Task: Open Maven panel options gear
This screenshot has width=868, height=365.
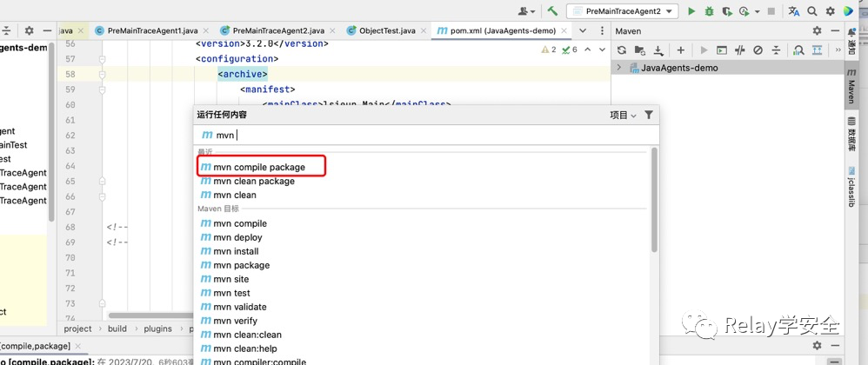Action: point(817,31)
